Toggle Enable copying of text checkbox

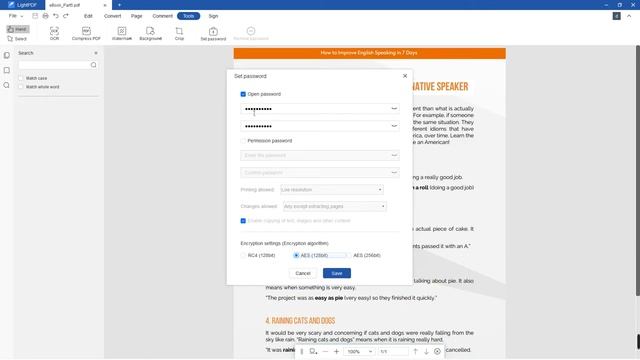tap(243, 221)
